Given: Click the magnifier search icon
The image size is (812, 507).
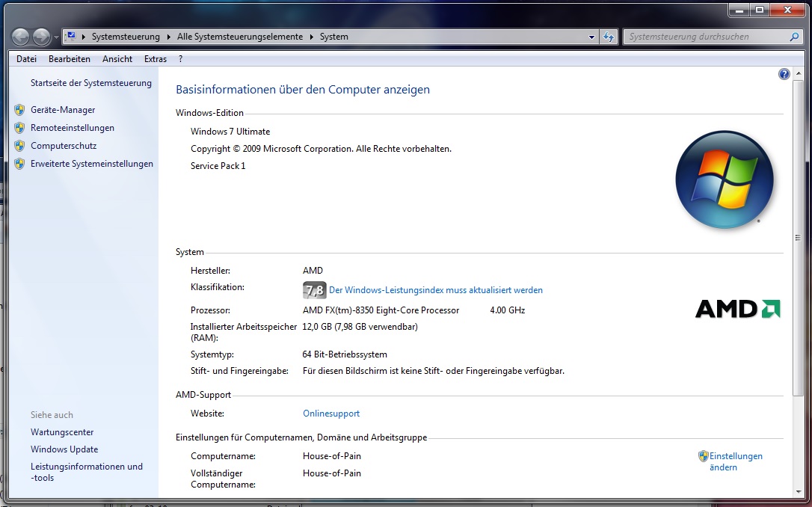Looking at the screenshot, I should [x=794, y=37].
